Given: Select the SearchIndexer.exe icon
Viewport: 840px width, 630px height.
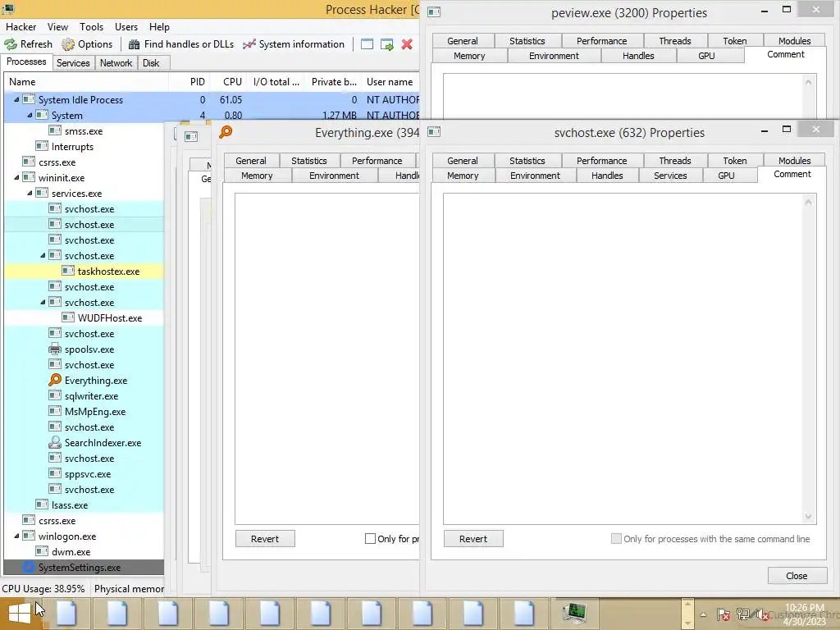Looking at the screenshot, I should 55,442.
